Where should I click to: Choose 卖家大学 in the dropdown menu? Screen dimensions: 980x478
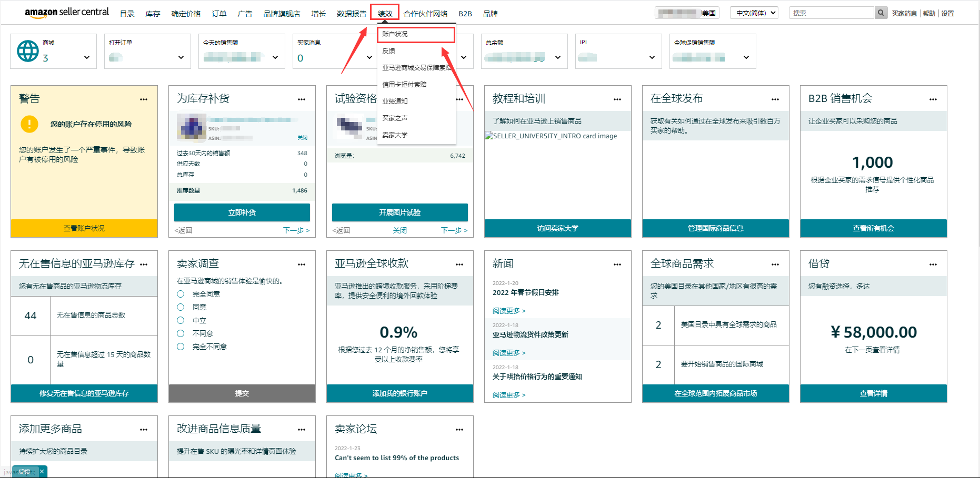tap(395, 135)
